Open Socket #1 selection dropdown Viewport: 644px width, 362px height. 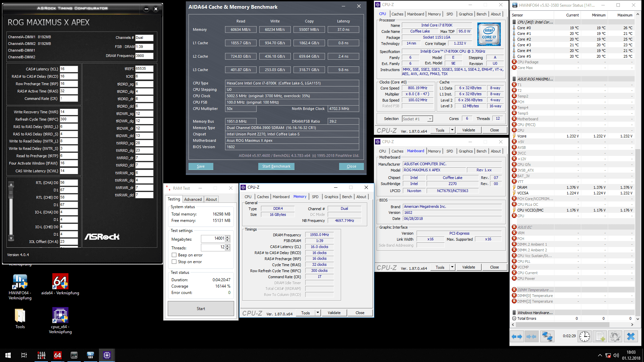(418, 119)
